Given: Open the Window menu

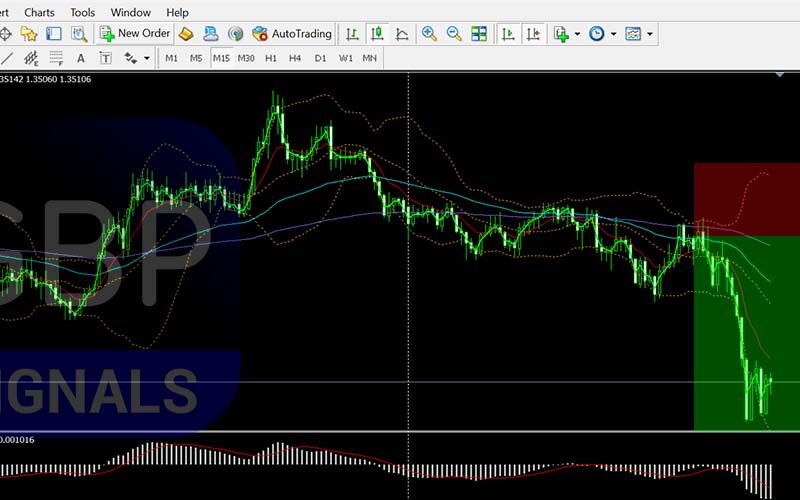Looking at the screenshot, I should click(x=131, y=12).
